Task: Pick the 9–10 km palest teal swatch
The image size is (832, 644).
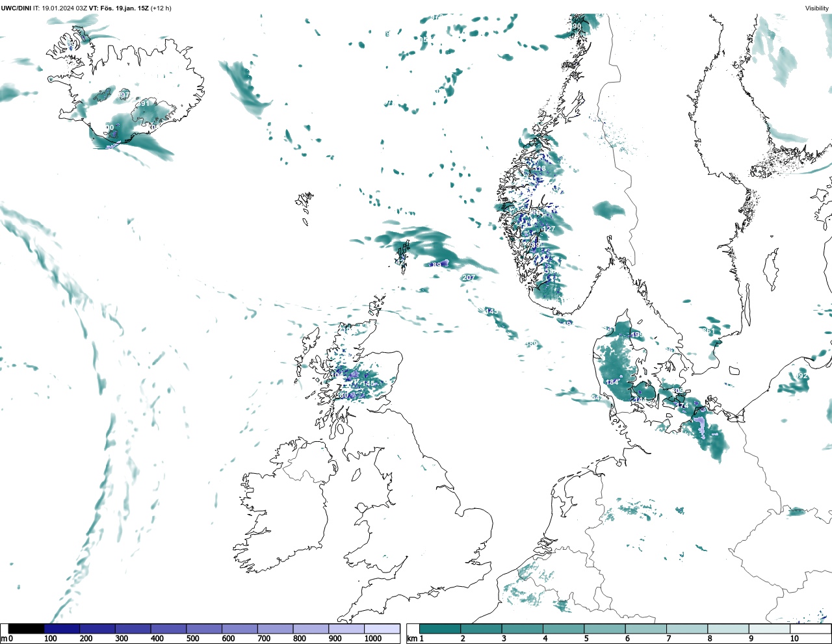Action: coord(770,628)
